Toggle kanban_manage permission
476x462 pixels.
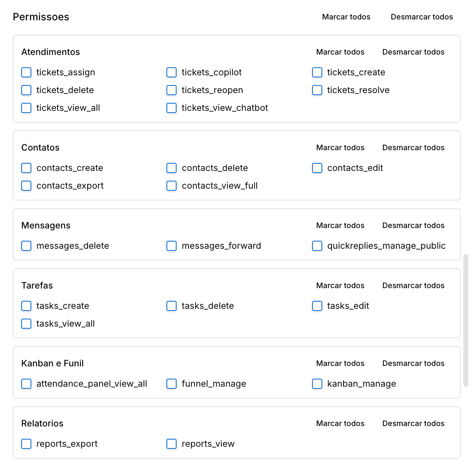tap(317, 384)
